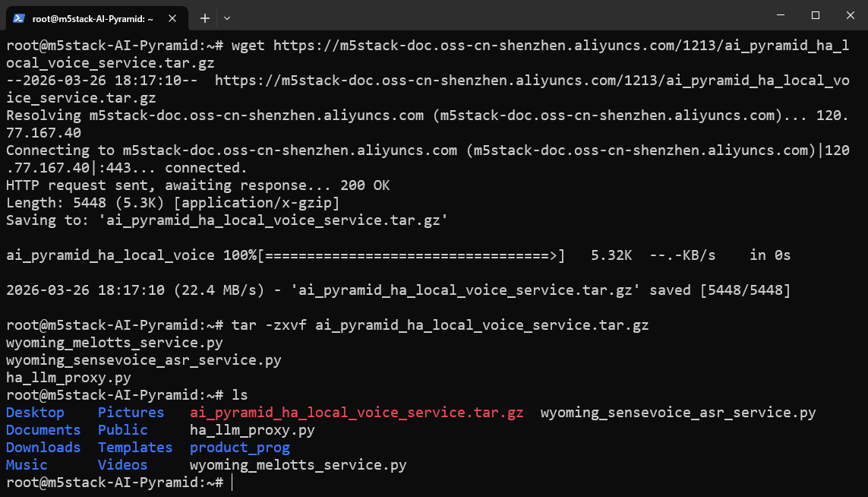The width and height of the screenshot is (868, 497).
Task: Click the Downloads directory name
Action: [x=43, y=448]
